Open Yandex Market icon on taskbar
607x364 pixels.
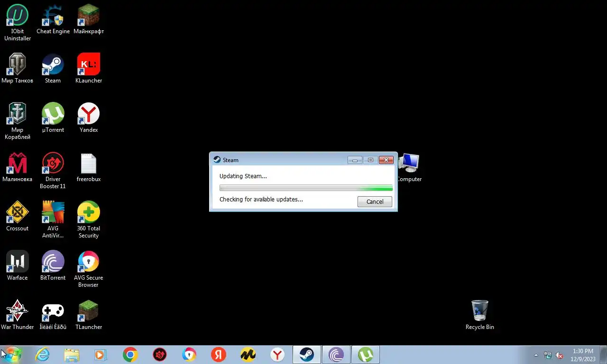(x=248, y=355)
